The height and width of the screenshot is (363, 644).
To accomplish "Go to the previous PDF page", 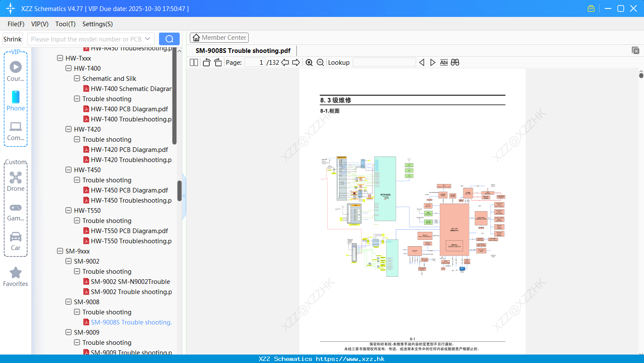I will [x=285, y=63].
